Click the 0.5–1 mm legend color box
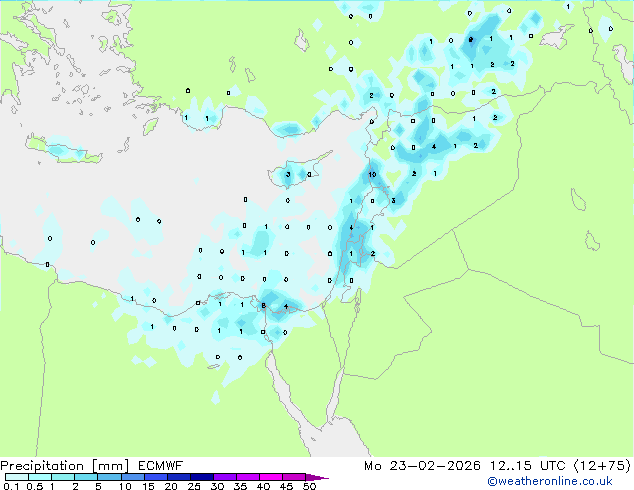 (40, 477)
